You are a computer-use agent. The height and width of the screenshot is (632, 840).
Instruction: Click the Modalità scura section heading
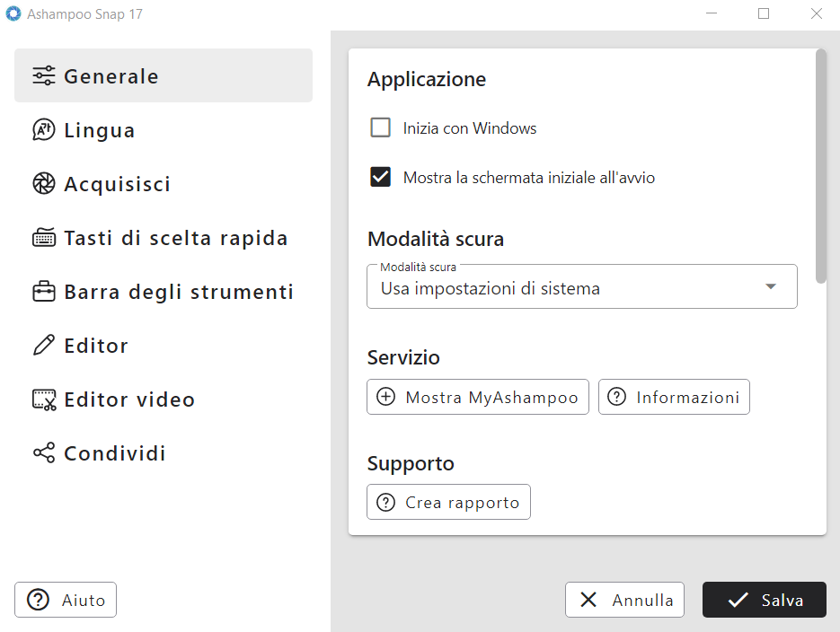[x=436, y=239]
